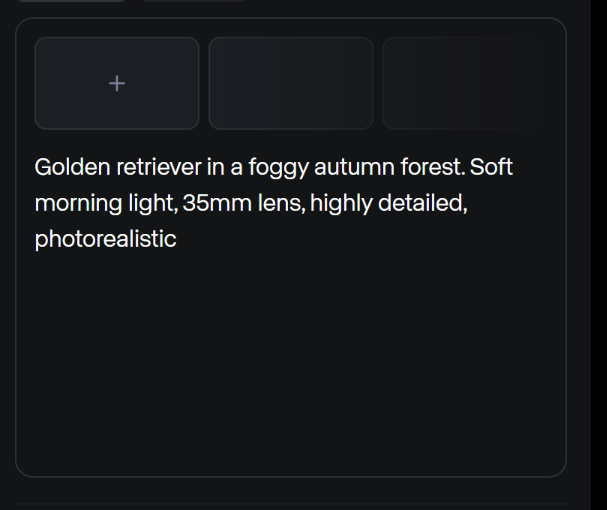Click the second partially visible top button

193,1
